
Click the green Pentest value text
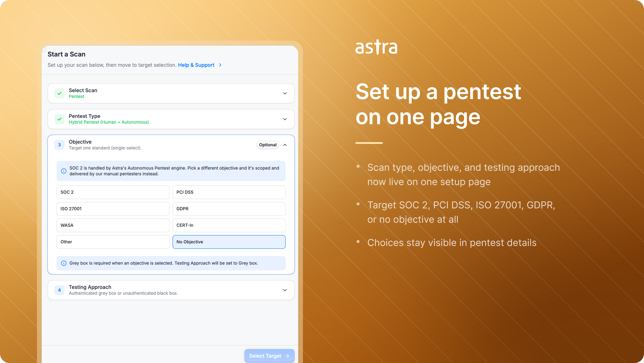[77, 97]
